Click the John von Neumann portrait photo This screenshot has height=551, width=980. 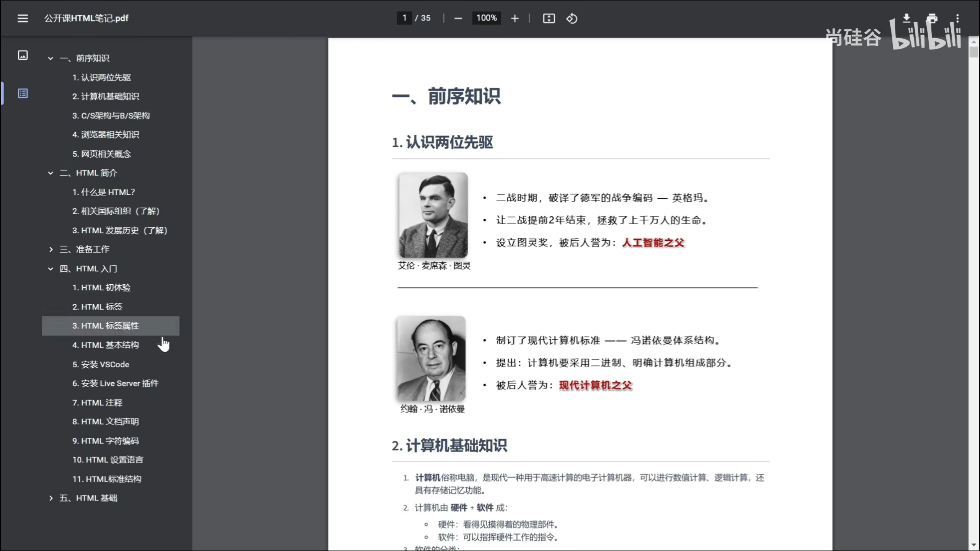coord(431,359)
